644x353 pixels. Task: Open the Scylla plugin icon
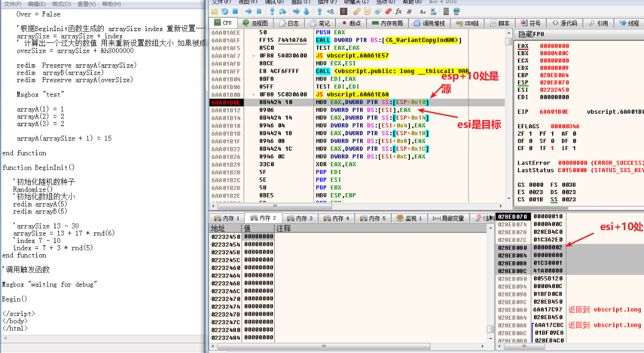(343, 11)
